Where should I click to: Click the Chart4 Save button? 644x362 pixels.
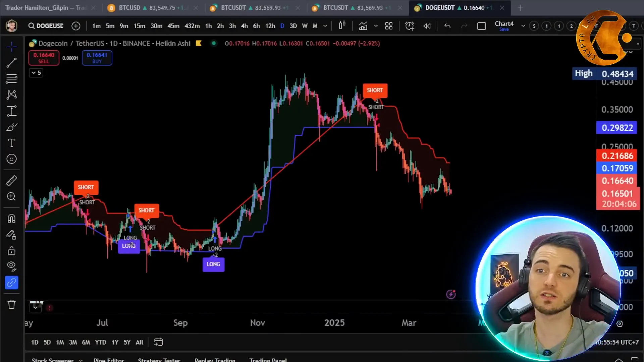(x=504, y=29)
